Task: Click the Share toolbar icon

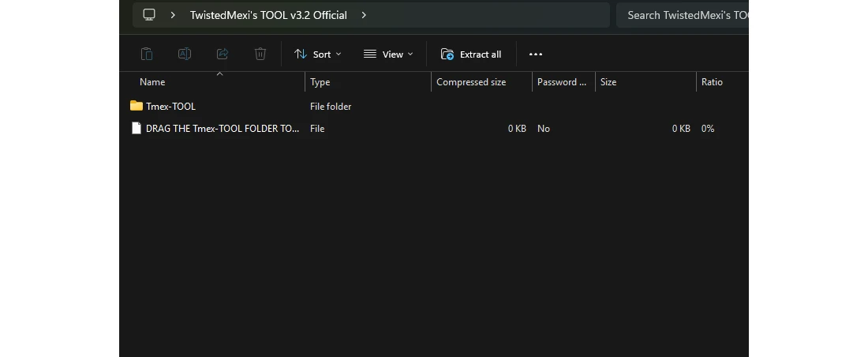Action: click(223, 54)
